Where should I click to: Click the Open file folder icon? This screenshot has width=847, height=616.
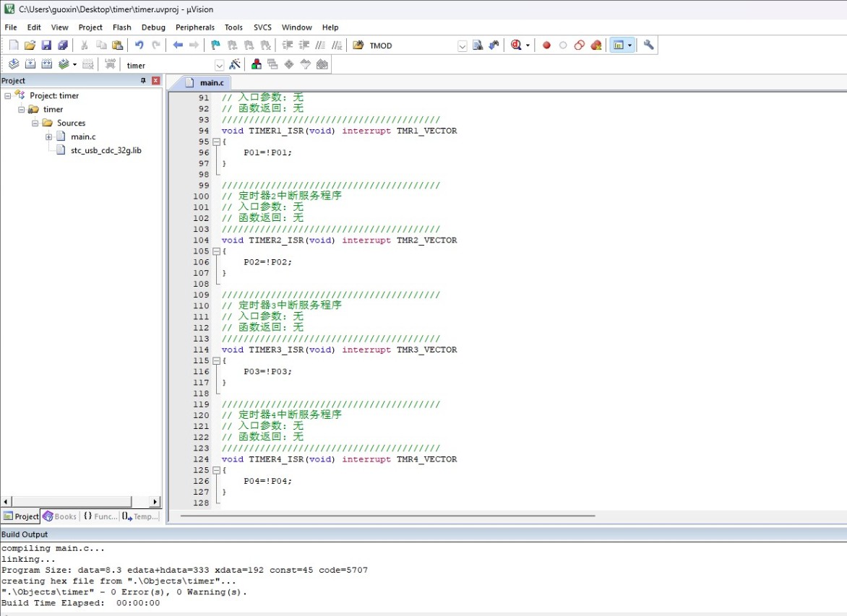[x=30, y=45]
